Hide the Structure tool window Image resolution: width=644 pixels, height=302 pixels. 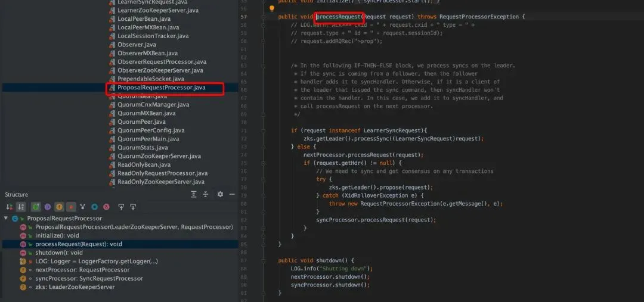pos(232,195)
